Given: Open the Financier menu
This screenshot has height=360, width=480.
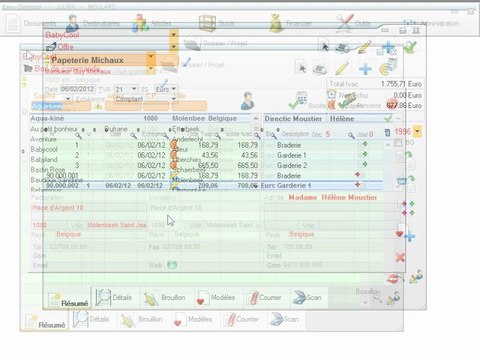Looking at the screenshot, I should [290, 23].
